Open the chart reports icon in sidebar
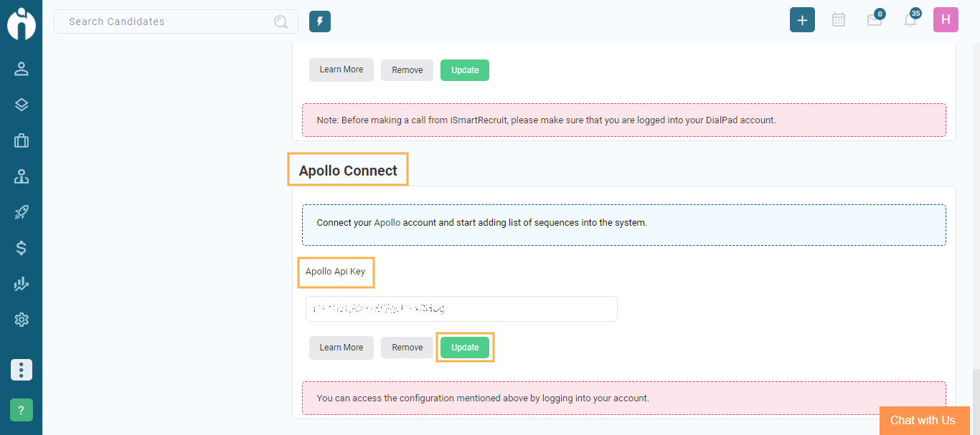Viewport: 980px width, 435px height. tap(21, 284)
